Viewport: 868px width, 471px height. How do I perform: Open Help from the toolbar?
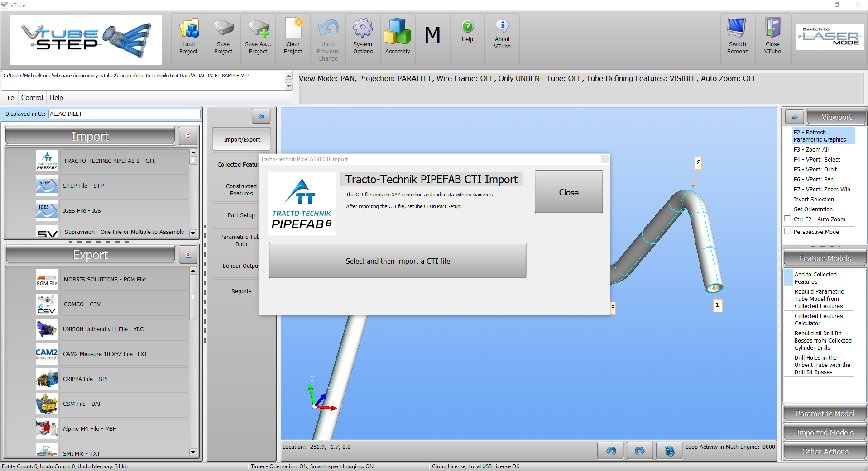tap(467, 39)
